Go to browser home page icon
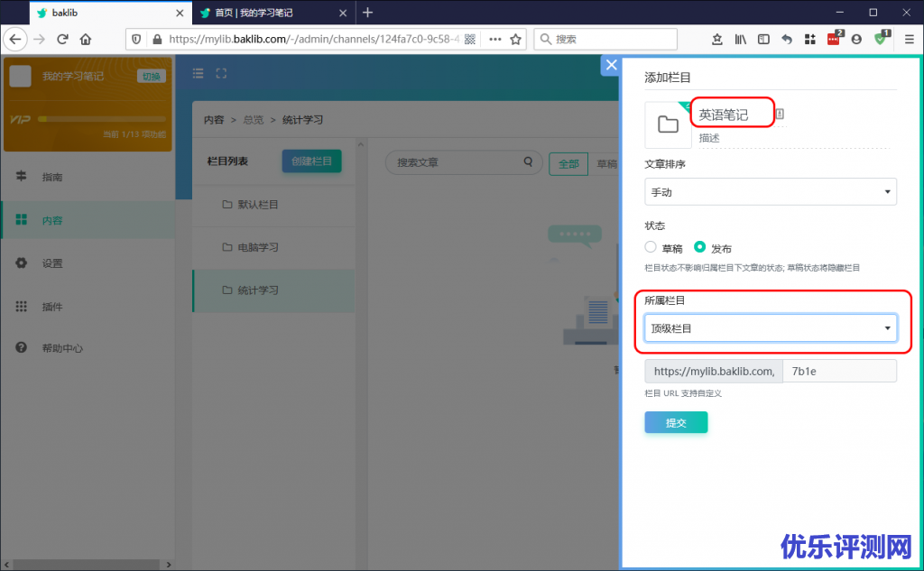Image resolution: width=924 pixels, height=571 pixels. click(x=86, y=39)
